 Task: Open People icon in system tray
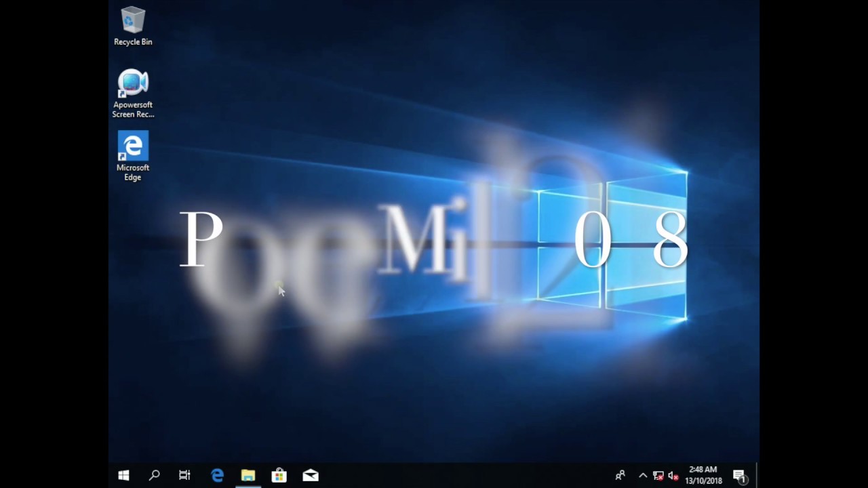point(620,475)
